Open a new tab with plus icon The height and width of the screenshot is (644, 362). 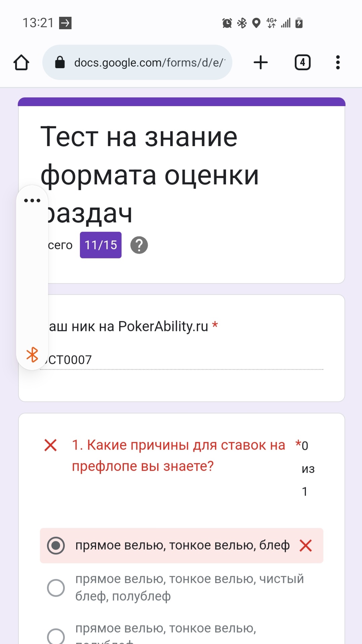pos(261,62)
